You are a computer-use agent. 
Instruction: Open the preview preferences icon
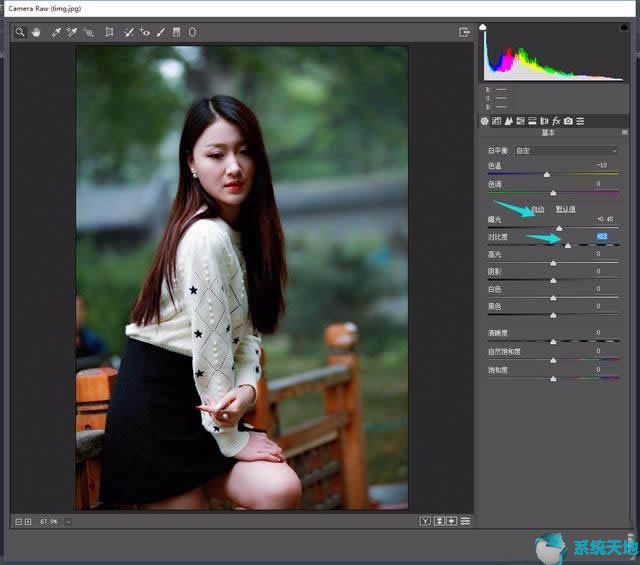coord(465,521)
